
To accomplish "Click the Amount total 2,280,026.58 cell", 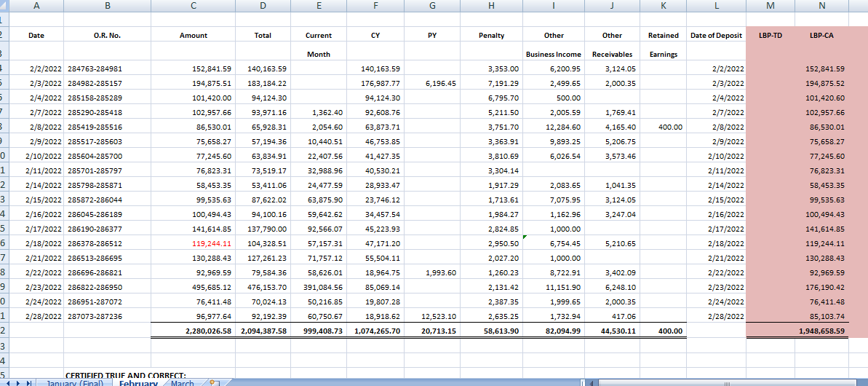I will point(194,331).
